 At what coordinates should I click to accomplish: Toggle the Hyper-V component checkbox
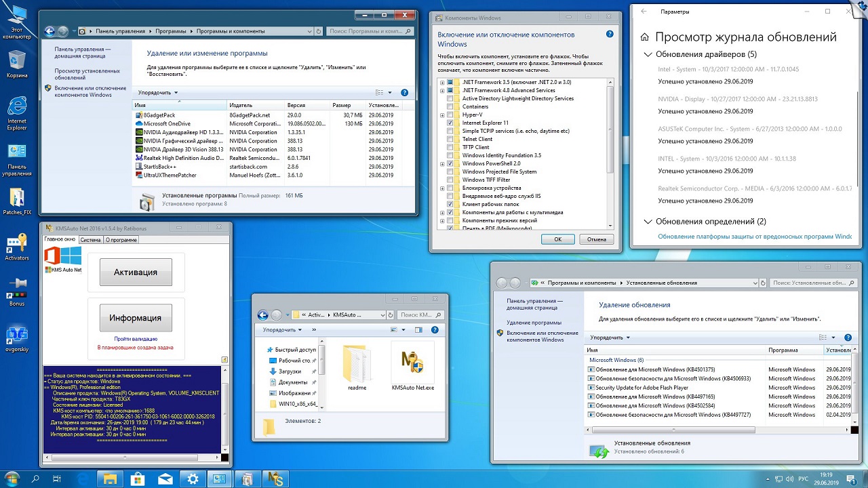pyautogui.click(x=450, y=115)
